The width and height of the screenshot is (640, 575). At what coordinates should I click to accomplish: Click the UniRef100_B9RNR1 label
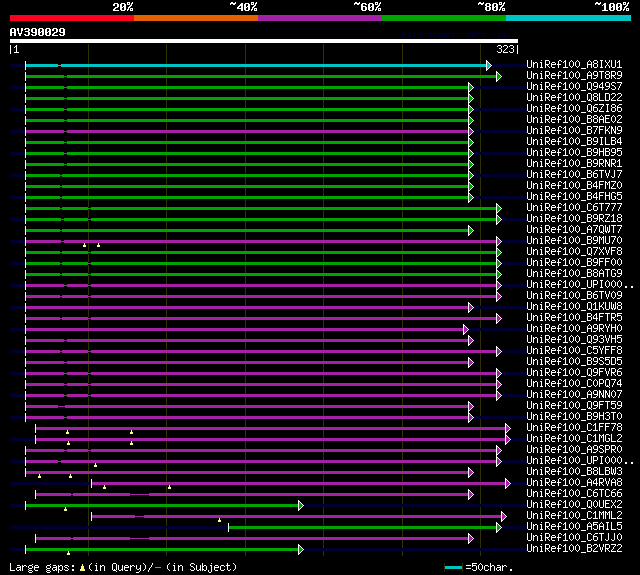[574, 164]
